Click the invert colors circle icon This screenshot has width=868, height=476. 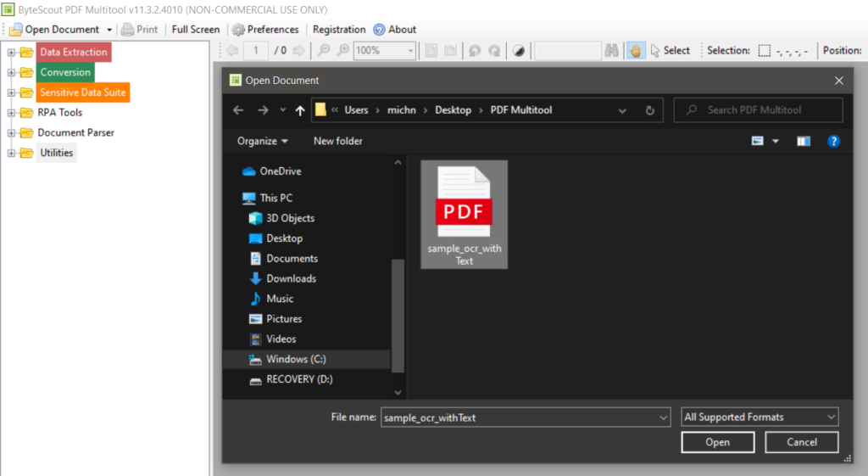pyautogui.click(x=519, y=50)
